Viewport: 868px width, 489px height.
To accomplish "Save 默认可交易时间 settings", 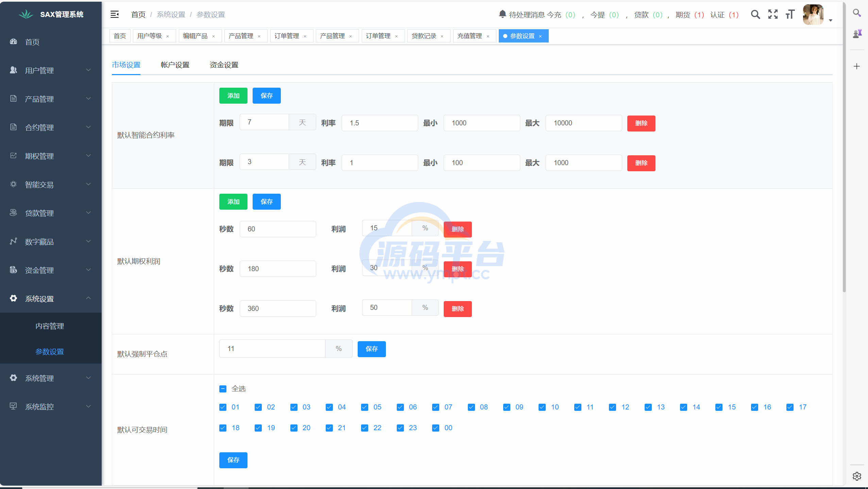I will [233, 460].
